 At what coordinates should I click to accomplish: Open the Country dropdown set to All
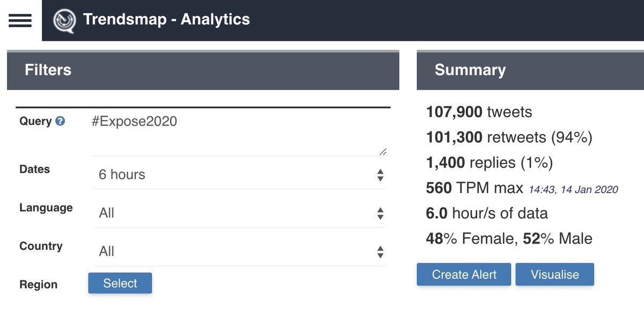(239, 252)
